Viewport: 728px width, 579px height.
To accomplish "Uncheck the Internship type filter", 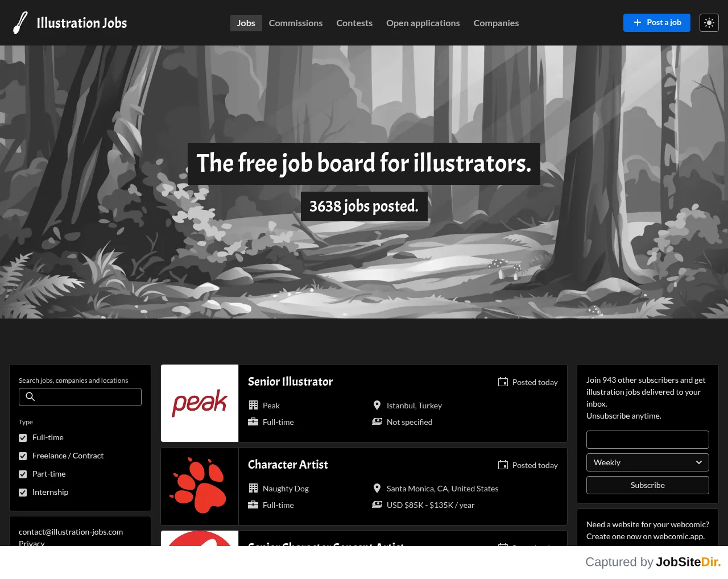I will click(23, 493).
